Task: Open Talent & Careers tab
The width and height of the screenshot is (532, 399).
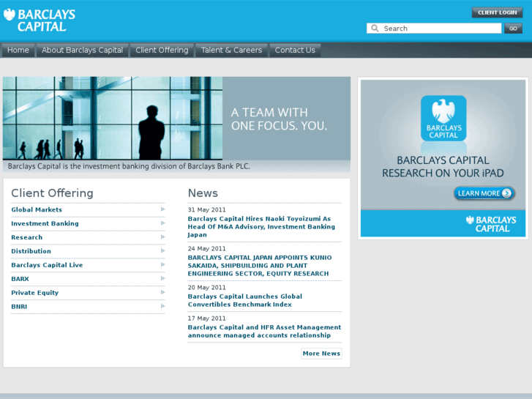Action: click(x=231, y=51)
